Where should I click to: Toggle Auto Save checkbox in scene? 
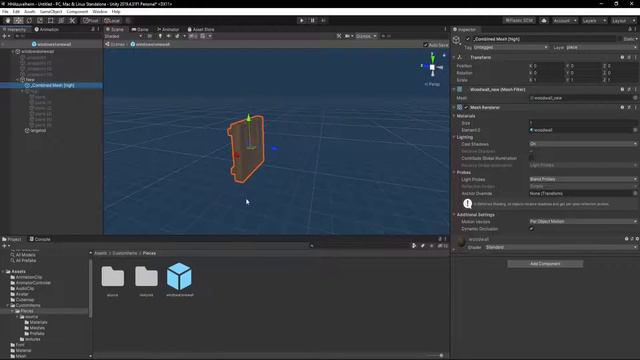pos(426,44)
